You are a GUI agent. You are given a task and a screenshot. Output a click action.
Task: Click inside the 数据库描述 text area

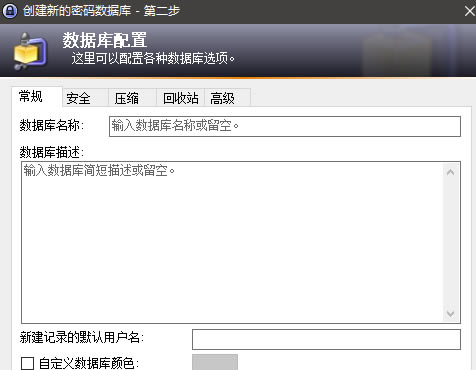point(232,242)
